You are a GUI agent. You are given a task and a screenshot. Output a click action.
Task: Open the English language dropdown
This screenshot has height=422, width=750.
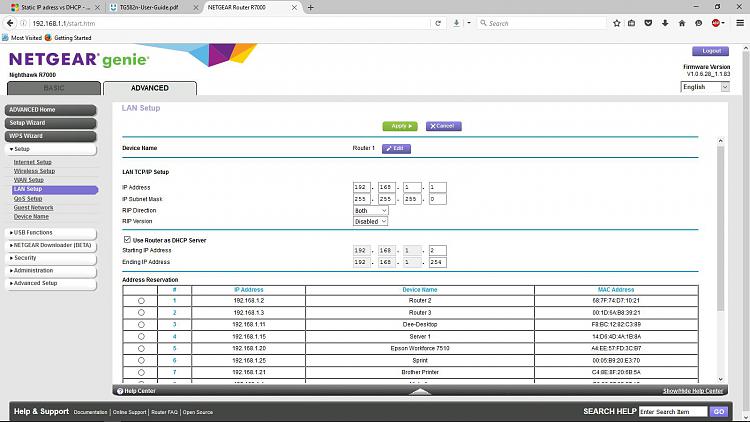704,87
